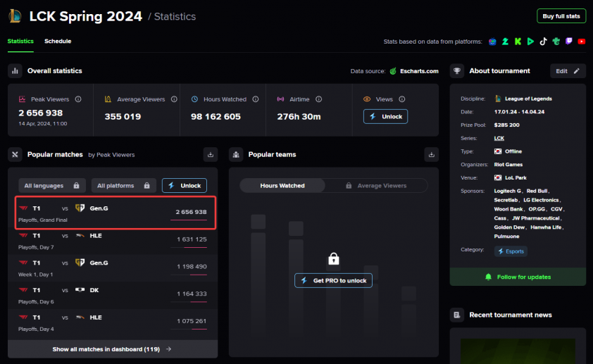
Task: Click the padlock icon in Popular teams chart
Action: [334, 259]
